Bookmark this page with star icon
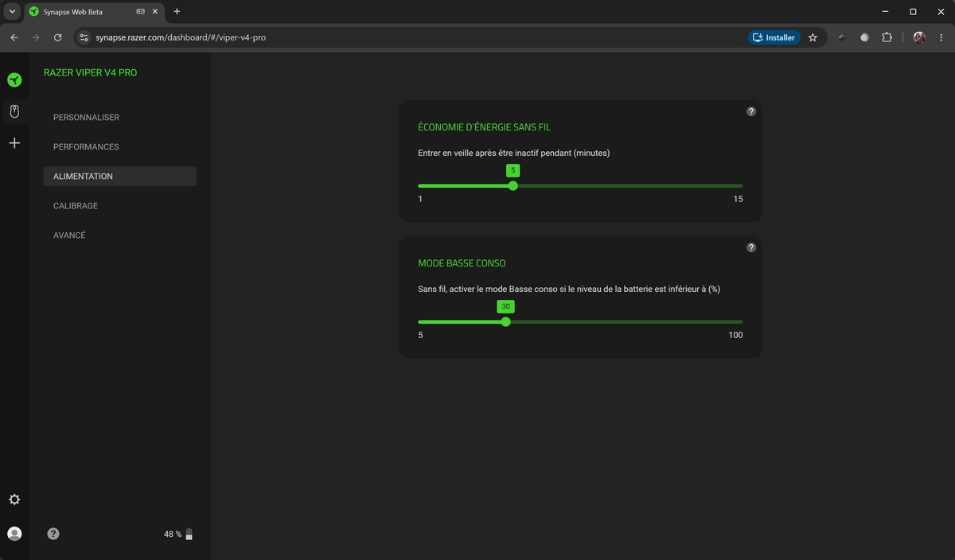This screenshot has height=560, width=955. [813, 37]
